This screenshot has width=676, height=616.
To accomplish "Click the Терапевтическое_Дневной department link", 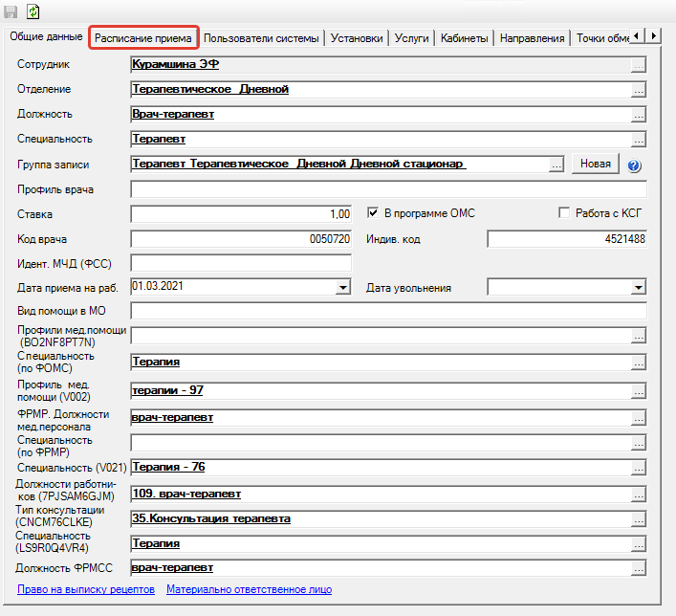I will (x=210, y=89).
